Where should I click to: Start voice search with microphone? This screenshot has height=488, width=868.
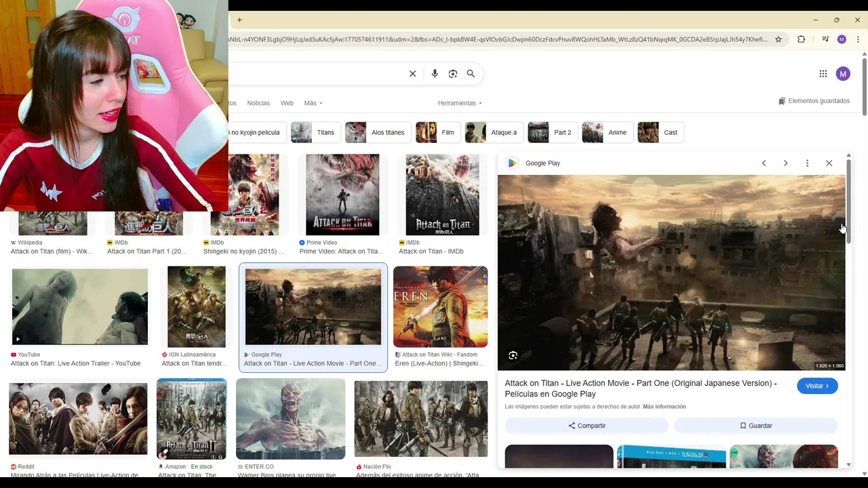pos(435,74)
